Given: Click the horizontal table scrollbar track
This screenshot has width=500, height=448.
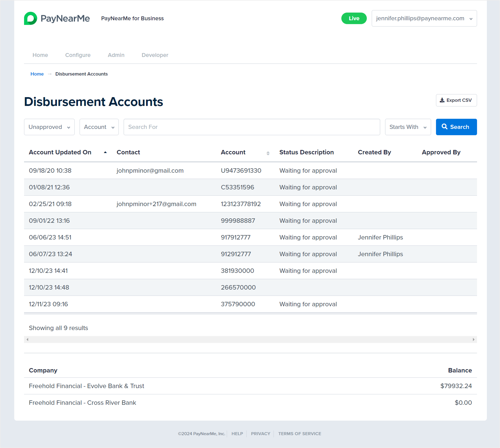Looking at the screenshot, I should [250, 339].
